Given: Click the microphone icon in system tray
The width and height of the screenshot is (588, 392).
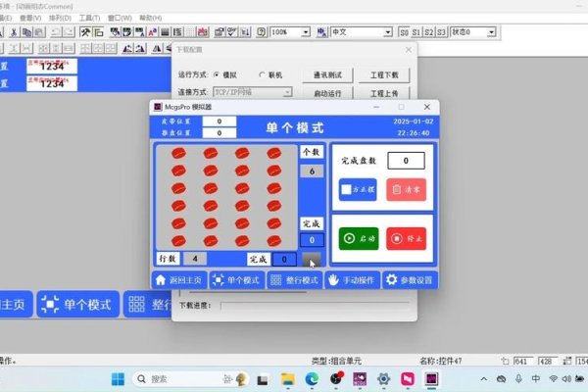Looking at the screenshot, I should point(518,379).
